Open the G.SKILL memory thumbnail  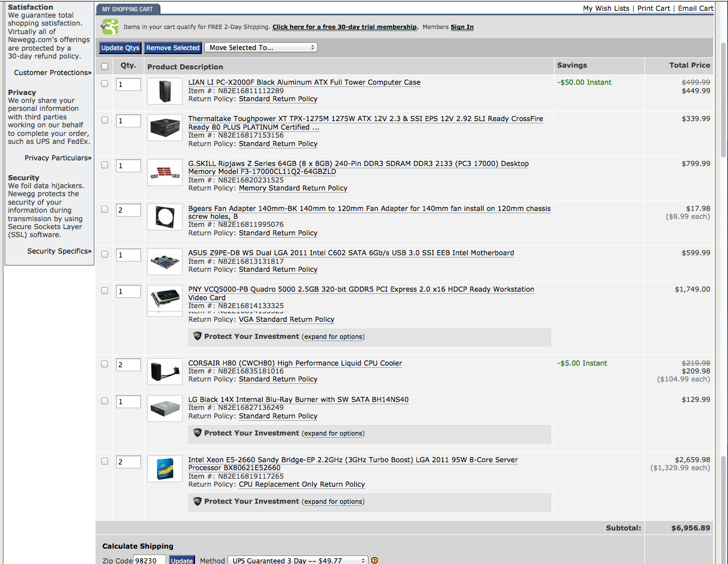point(165,172)
